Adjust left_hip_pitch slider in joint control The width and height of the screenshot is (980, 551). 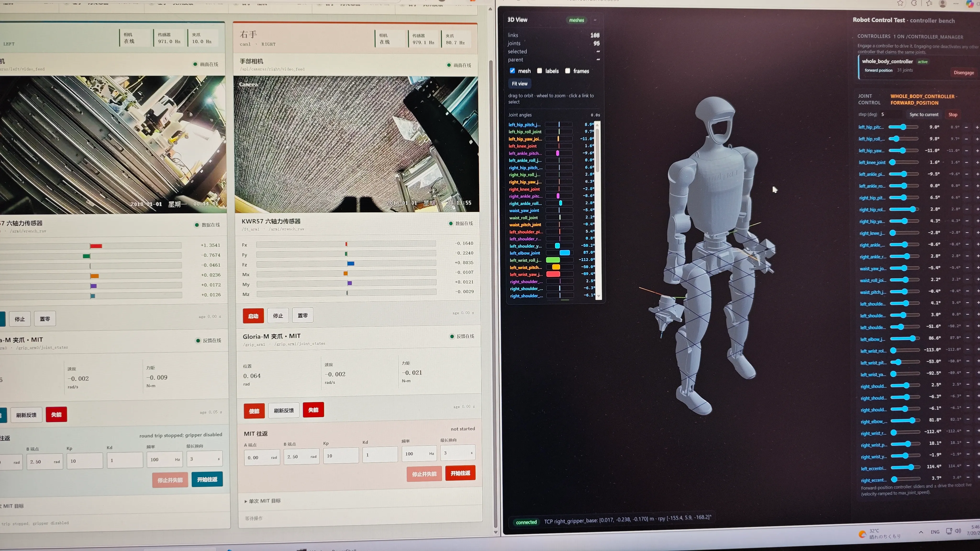903,127
